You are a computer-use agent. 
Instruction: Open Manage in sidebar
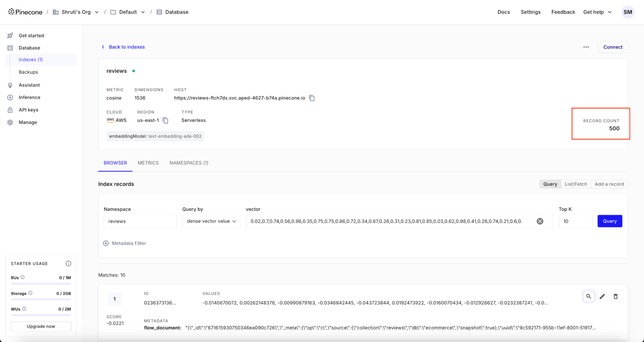[28, 122]
